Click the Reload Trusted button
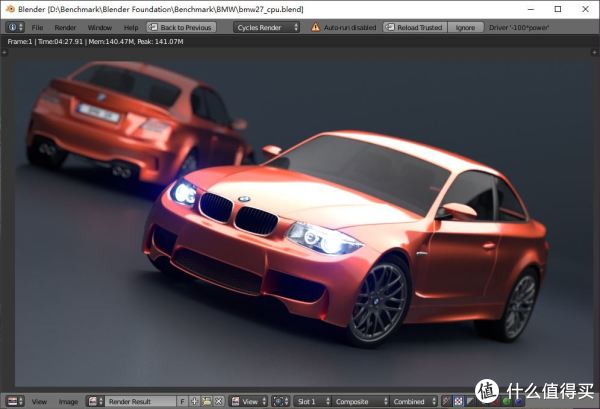The width and height of the screenshot is (600, 409). tap(415, 27)
